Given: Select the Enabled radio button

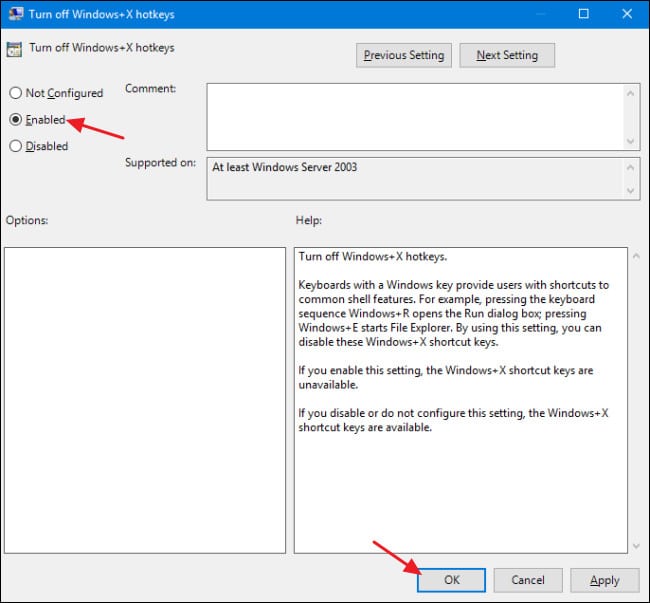Looking at the screenshot, I should (15, 119).
